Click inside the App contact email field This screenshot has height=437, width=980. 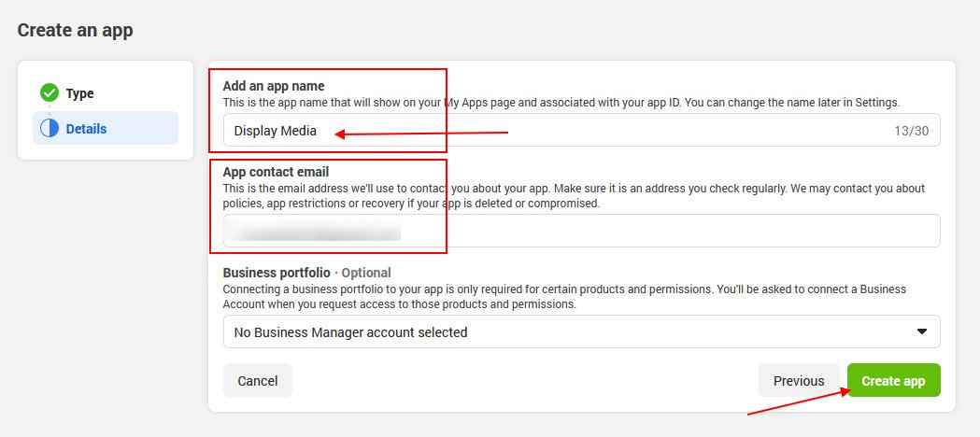pos(654,231)
